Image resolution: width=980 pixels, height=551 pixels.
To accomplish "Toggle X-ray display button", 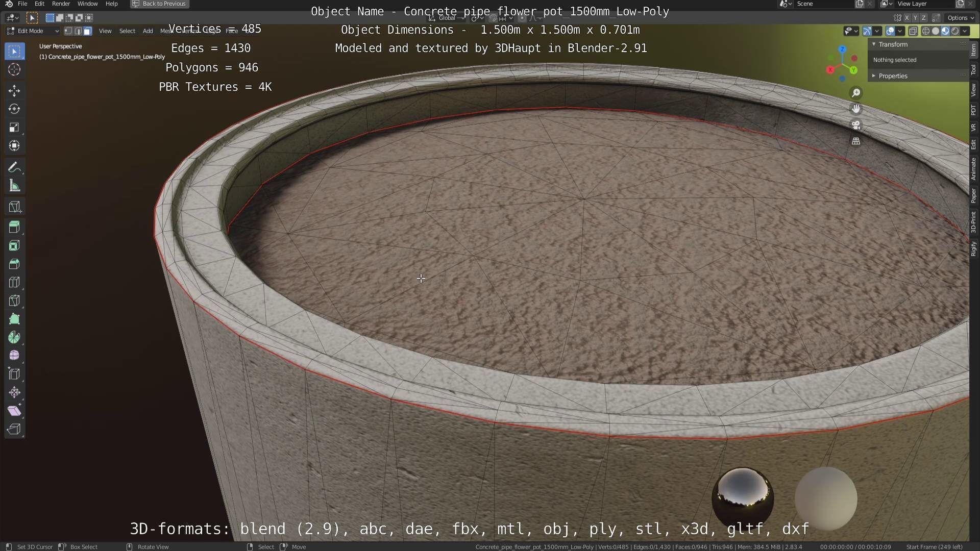I will 913,31.
